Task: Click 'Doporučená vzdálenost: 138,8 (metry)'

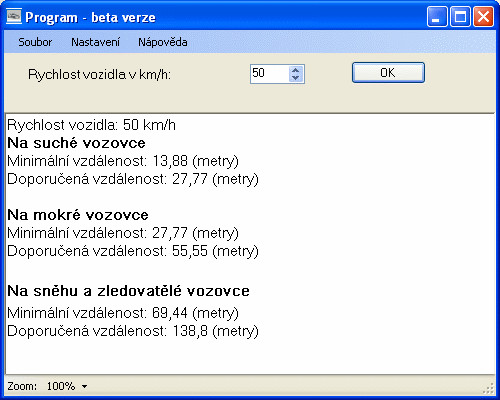Action: [133, 331]
